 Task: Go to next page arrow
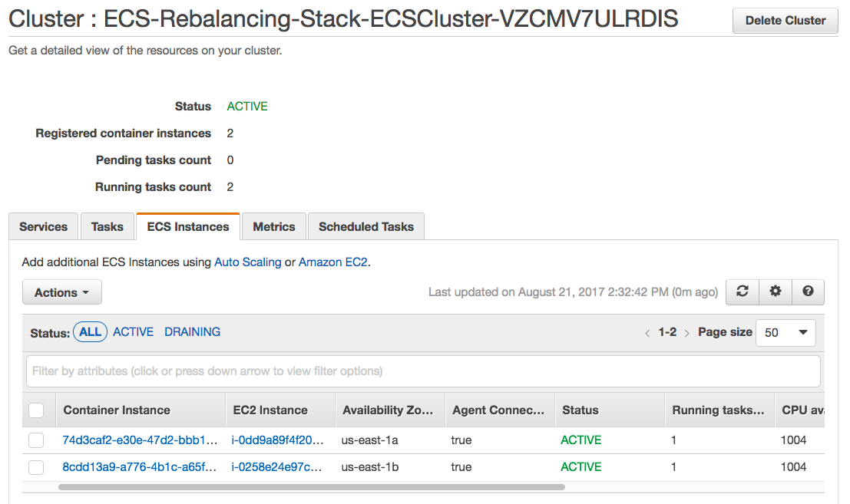click(x=686, y=333)
